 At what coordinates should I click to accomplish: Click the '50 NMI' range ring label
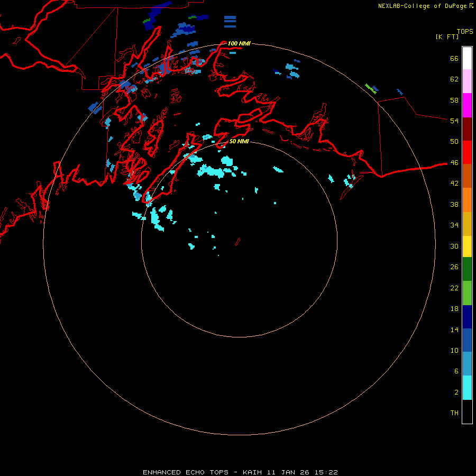[x=239, y=141]
